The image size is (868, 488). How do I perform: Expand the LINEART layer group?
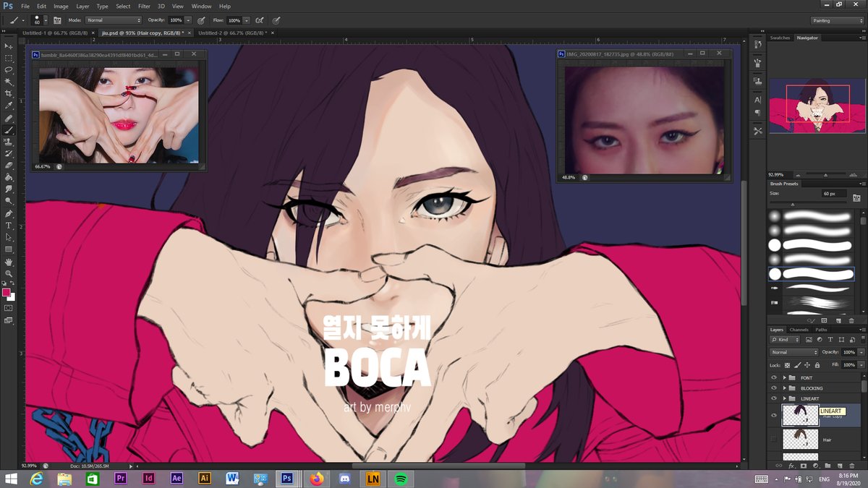point(784,398)
